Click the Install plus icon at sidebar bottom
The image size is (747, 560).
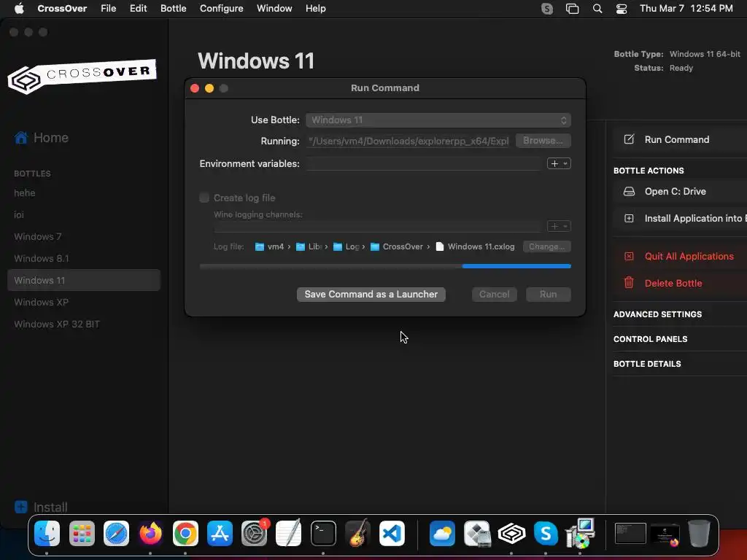pos(21,507)
